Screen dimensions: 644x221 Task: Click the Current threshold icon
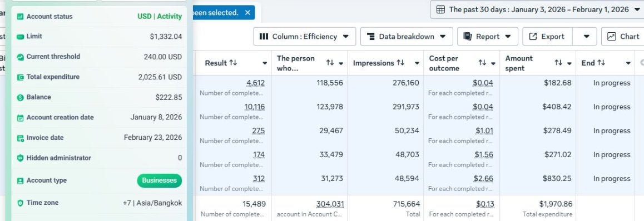[20, 57]
